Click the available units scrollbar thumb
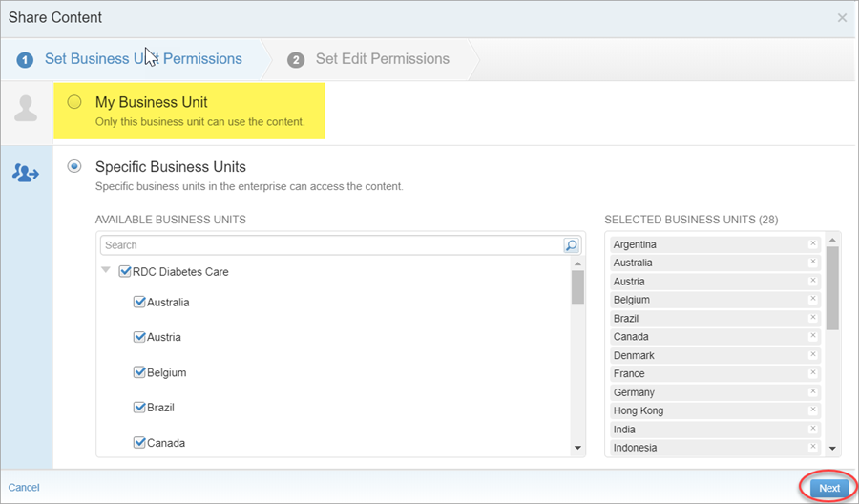 point(577,287)
